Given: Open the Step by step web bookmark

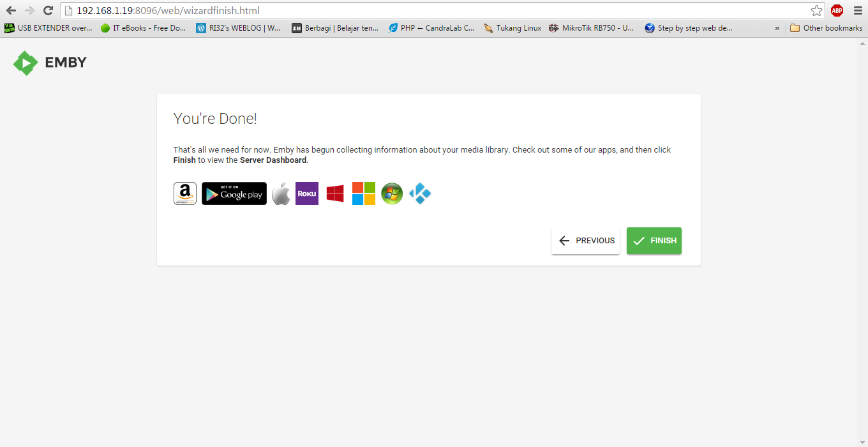Looking at the screenshot, I should pyautogui.click(x=689, y=28).
